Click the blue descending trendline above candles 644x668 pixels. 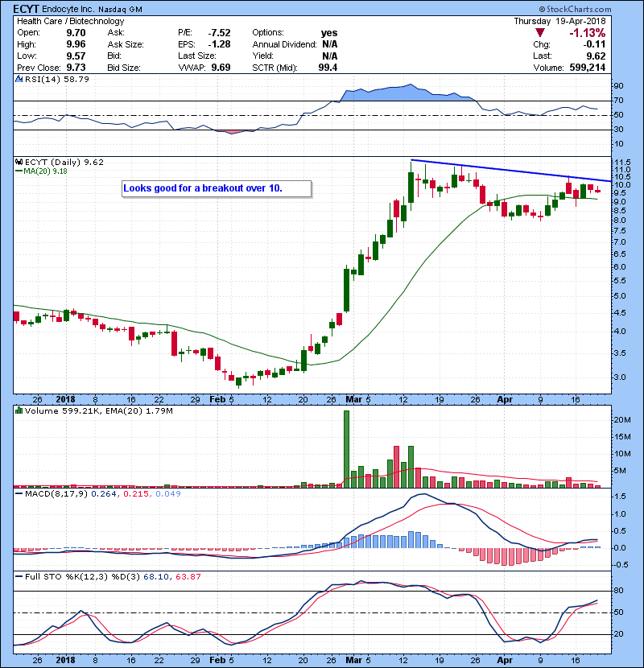(x=511, y=171)
